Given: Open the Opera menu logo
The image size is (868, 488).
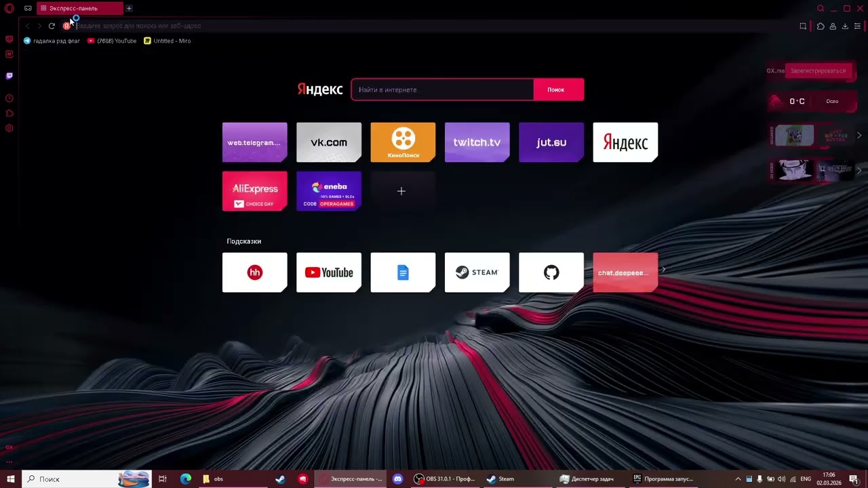Looking at the screenshot, I should pyautogui.click(x=9, y=8).
